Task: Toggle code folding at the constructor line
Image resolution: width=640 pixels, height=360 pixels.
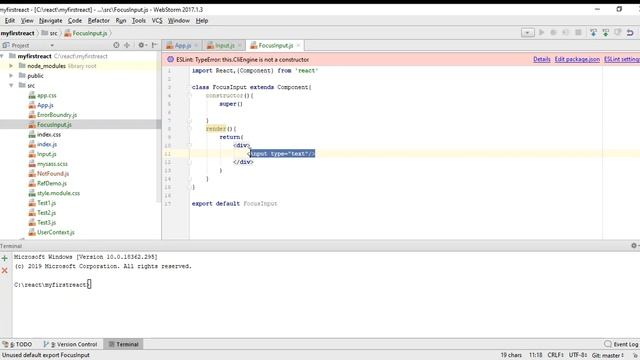Action: (x=189, y=96)
